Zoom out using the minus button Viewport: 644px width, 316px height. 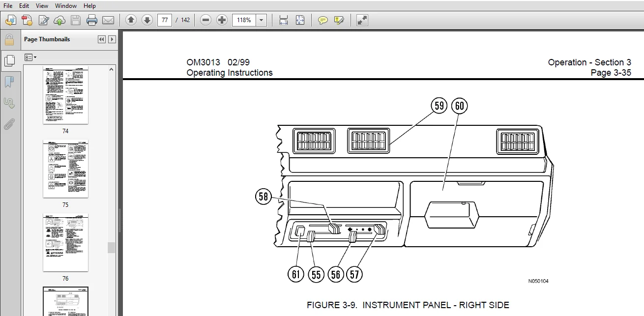[x=206, y=20]
